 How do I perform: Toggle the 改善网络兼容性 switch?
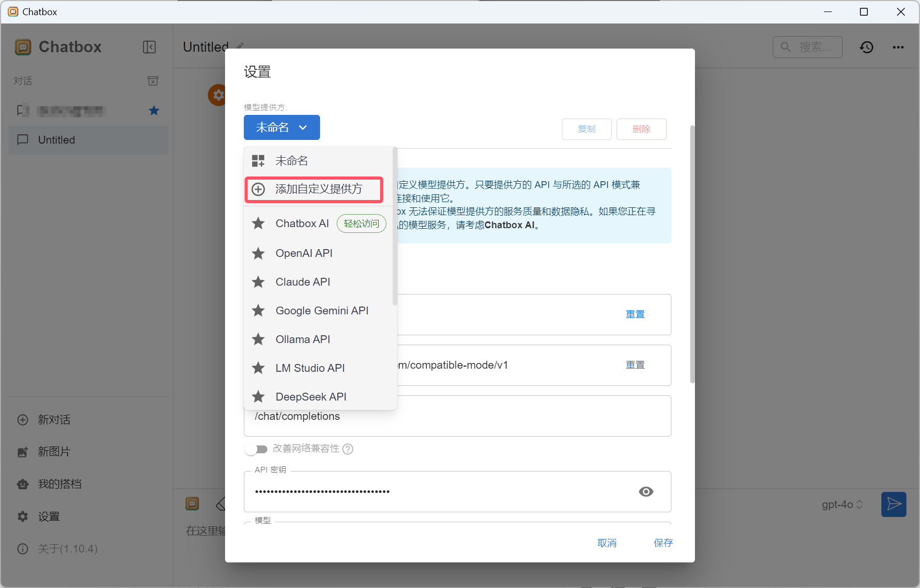(256, 449)
